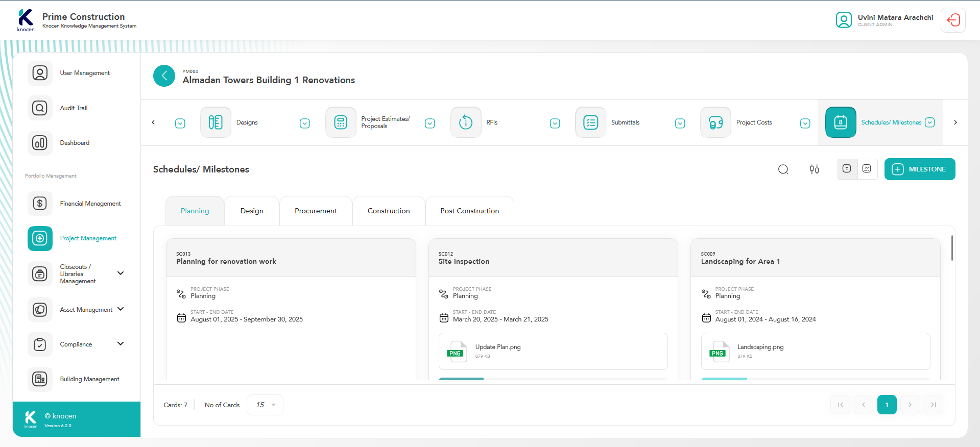Open the Submittals module icon
This screenshot has height=447, width=980.
point(590,122)
